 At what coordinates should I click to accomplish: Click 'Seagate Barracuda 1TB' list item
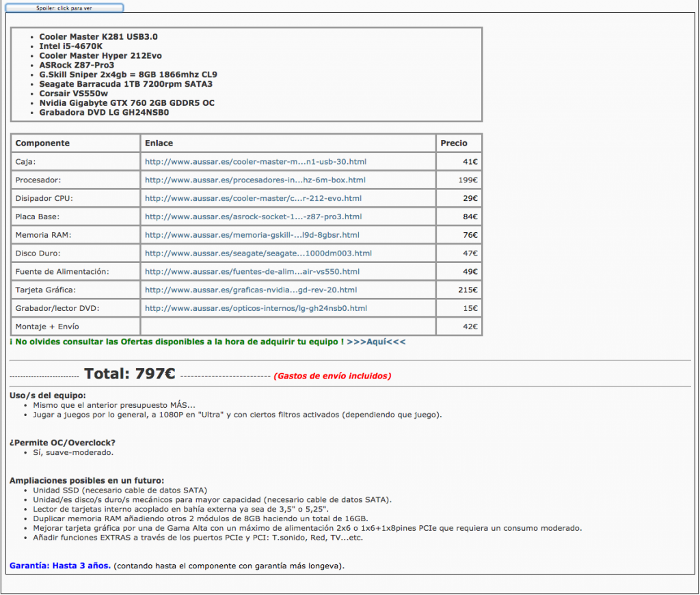pyautogui.click(x=126, y=84)
